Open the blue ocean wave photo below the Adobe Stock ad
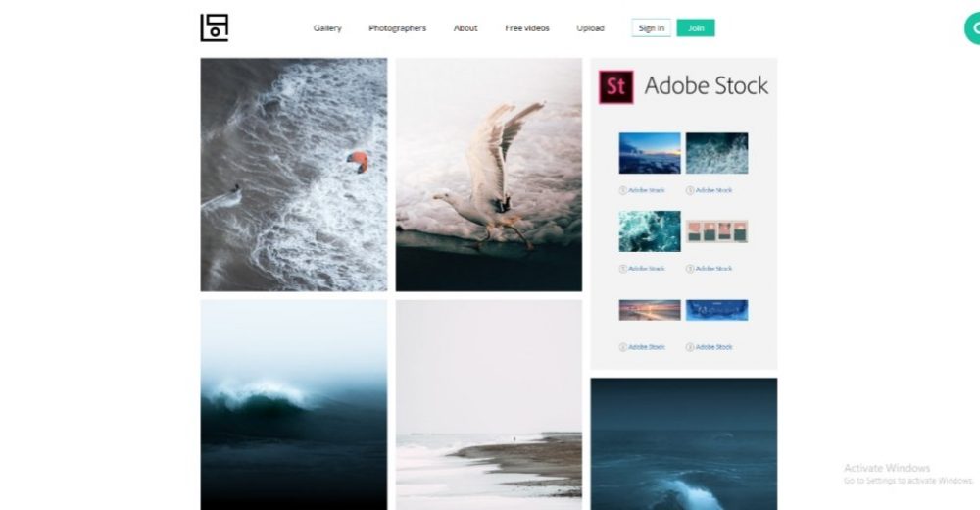 [684, 443]
